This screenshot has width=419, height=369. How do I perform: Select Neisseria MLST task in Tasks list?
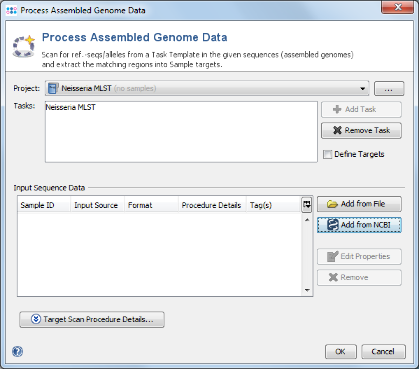(71, 107)
